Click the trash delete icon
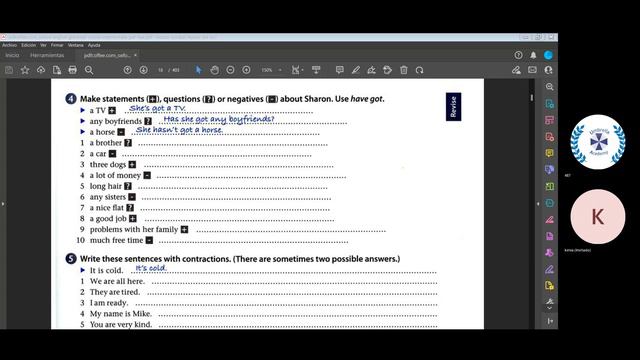Viewport: 640px width, 360px height. coord(404,70)
